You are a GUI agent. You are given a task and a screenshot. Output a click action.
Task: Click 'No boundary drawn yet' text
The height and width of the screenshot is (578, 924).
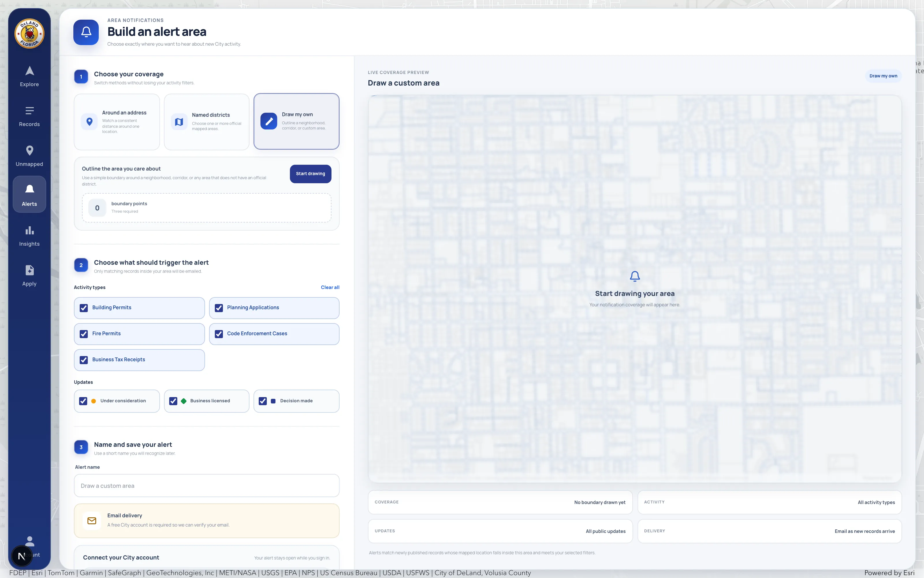(x=599, y=503)
